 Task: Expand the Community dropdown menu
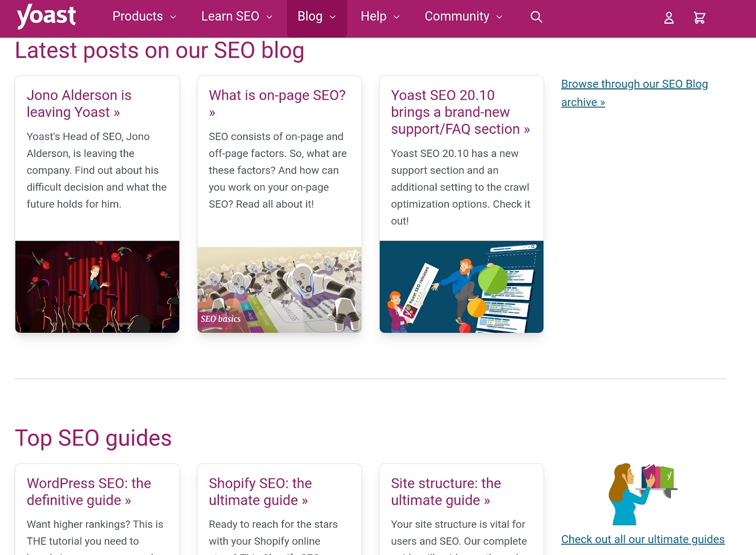[x=463, y=17]
